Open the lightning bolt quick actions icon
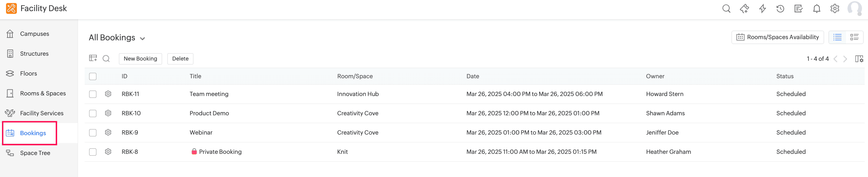 click(762, 9)
